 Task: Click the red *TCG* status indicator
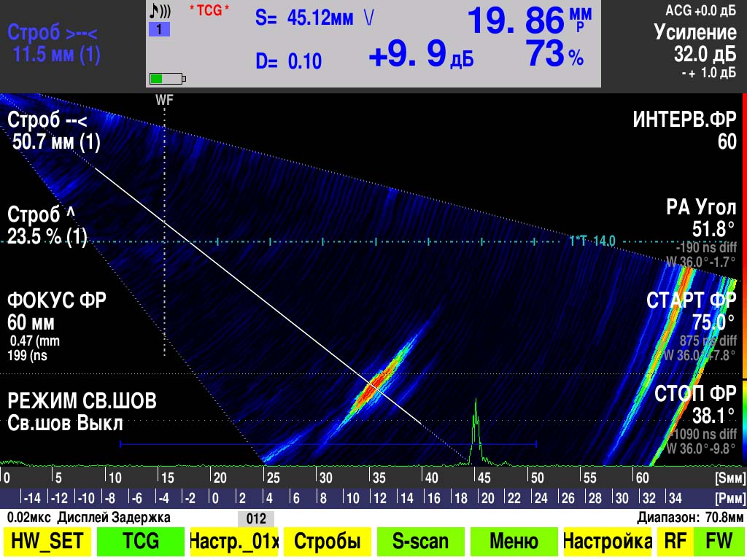point(209,11)
